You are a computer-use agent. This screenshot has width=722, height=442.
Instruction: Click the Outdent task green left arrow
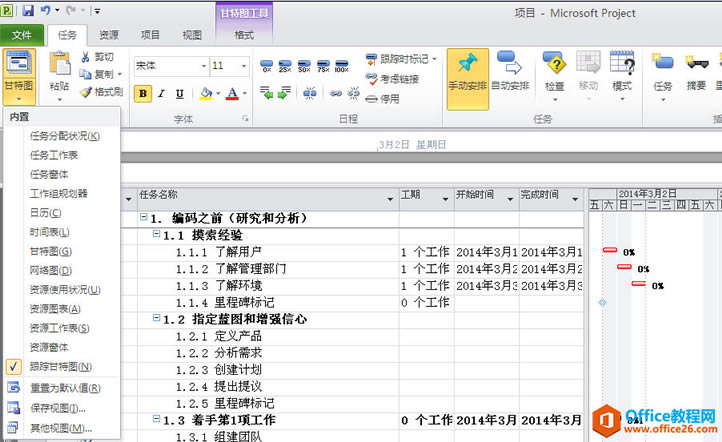[x=266, y=93]
